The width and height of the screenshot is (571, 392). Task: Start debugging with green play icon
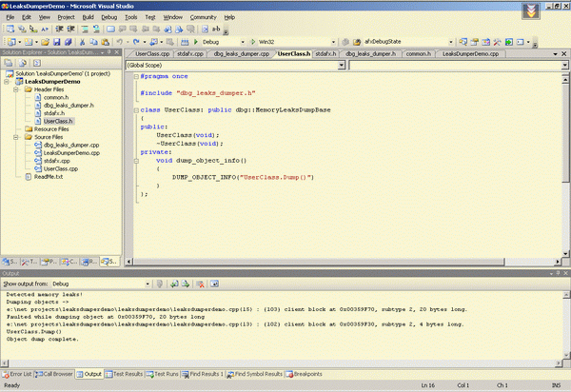pyautogui.click(x=195, y=42)
